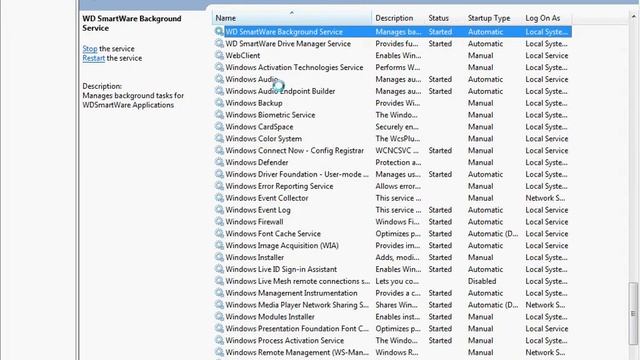Click gear icon next to Windows Defender
Image resolution: width=640 pixels, height=360 pixels.
point(219,162)
